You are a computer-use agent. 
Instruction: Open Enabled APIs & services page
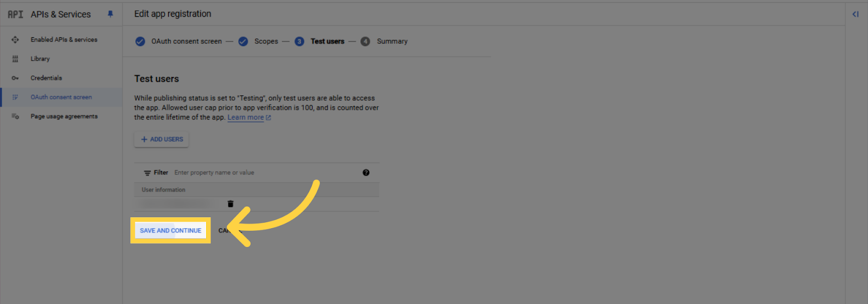point(64,40)
